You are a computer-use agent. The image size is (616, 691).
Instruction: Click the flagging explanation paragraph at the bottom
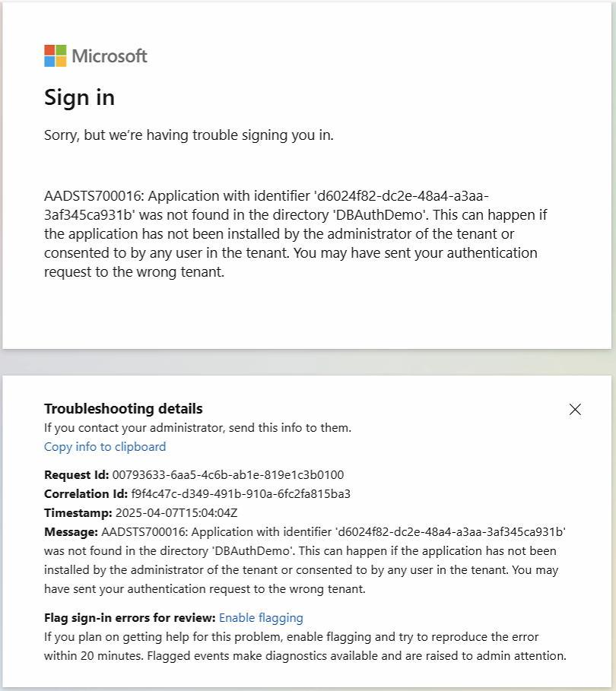304,645
